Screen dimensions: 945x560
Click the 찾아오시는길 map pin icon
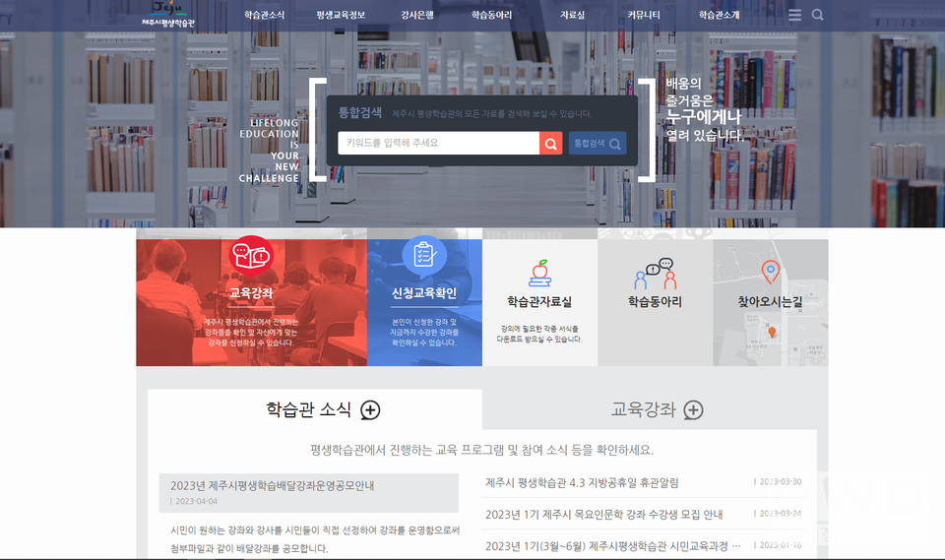coord(770,272)
